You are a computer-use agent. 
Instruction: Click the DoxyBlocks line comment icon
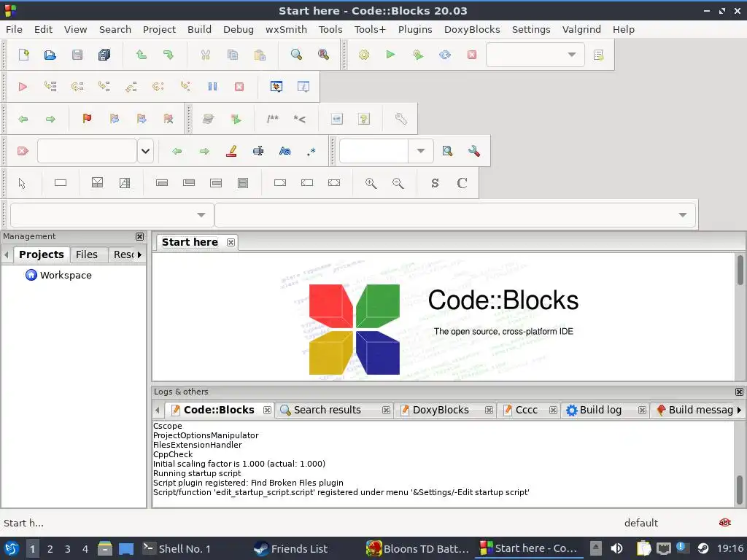300,119
